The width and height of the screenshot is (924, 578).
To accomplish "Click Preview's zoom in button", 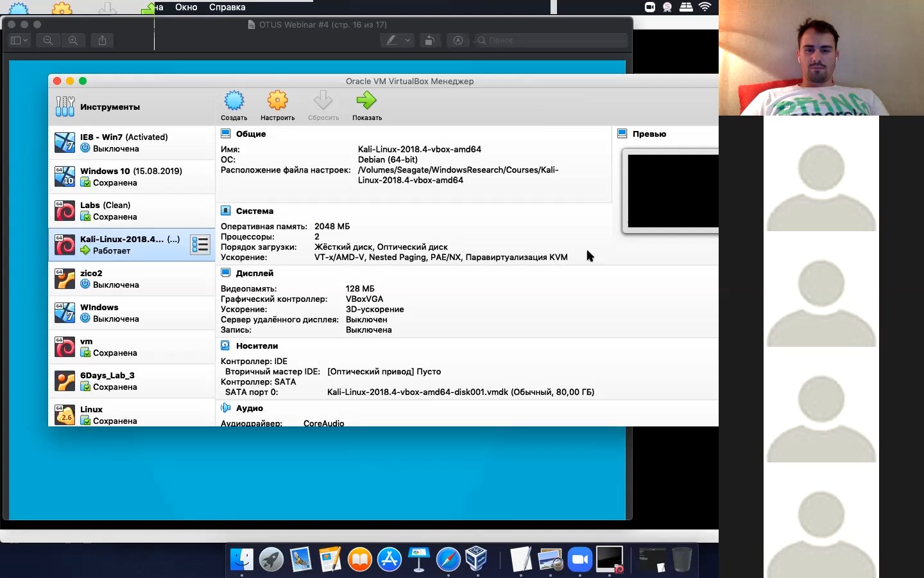I will tap(73, 40).
